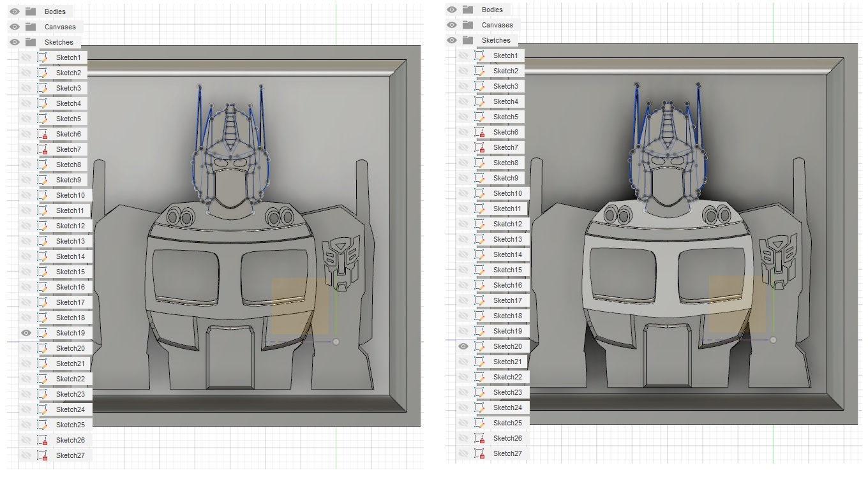Screen dimensions: 868x477
Task: Hide Sketch20 using its eye in right browser
Action: pos(463,346)
